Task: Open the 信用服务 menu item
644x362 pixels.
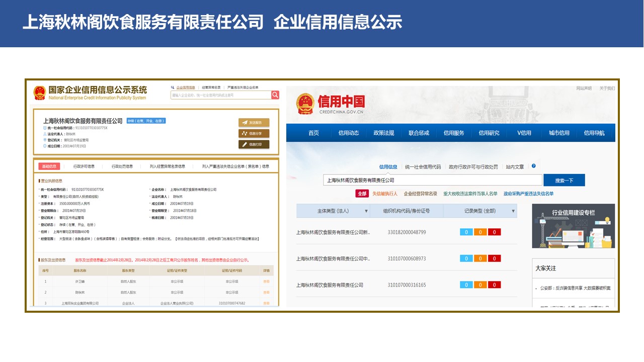Action: click(x=454, y=133)
